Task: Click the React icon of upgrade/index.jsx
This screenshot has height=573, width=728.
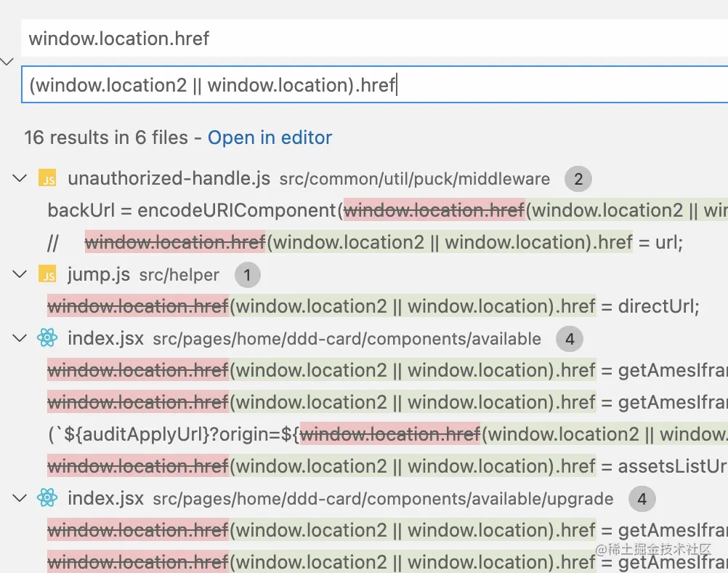Action: pyautogui.click(x=47, y=498)
